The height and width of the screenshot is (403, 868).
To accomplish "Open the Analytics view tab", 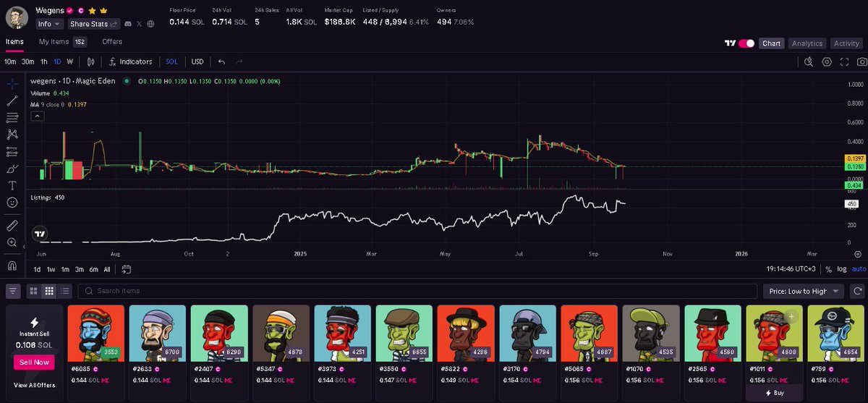I will [x=807, y=43].
